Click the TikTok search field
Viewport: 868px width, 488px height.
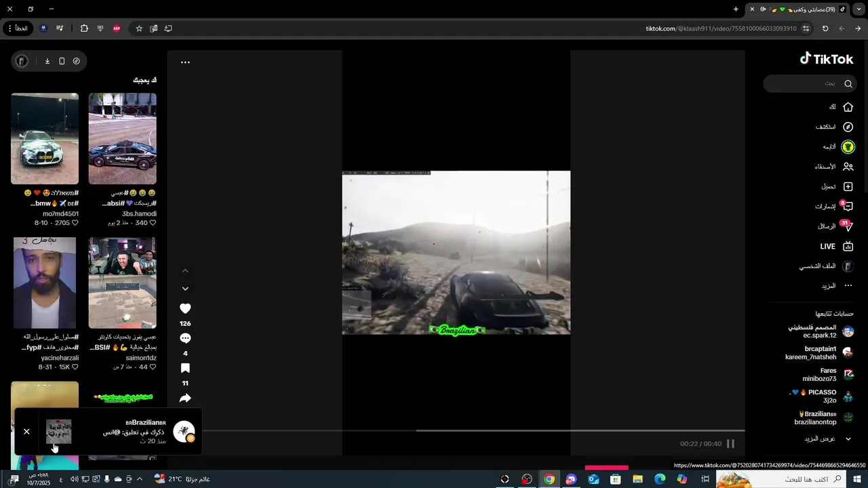(x=809, y=83)
